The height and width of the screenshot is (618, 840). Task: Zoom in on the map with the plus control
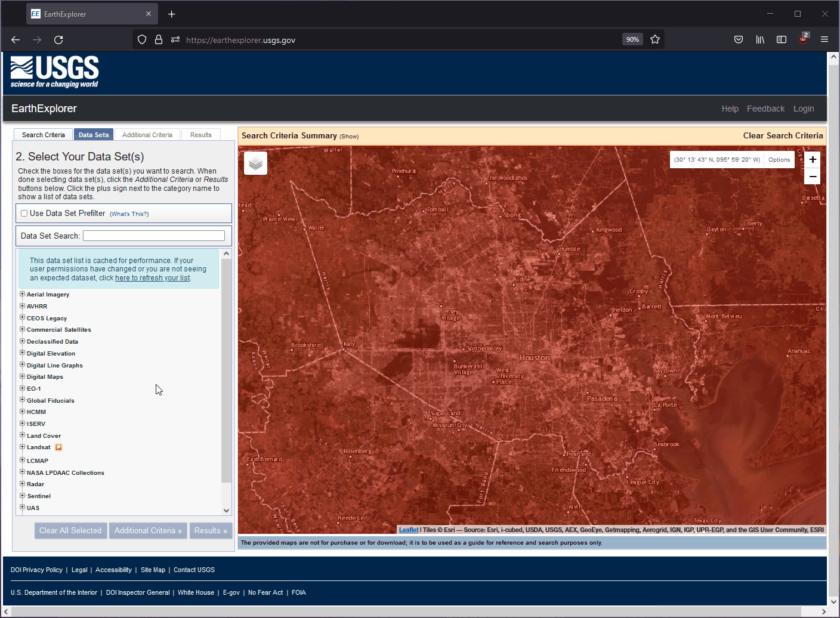click(x=812, y=159)
